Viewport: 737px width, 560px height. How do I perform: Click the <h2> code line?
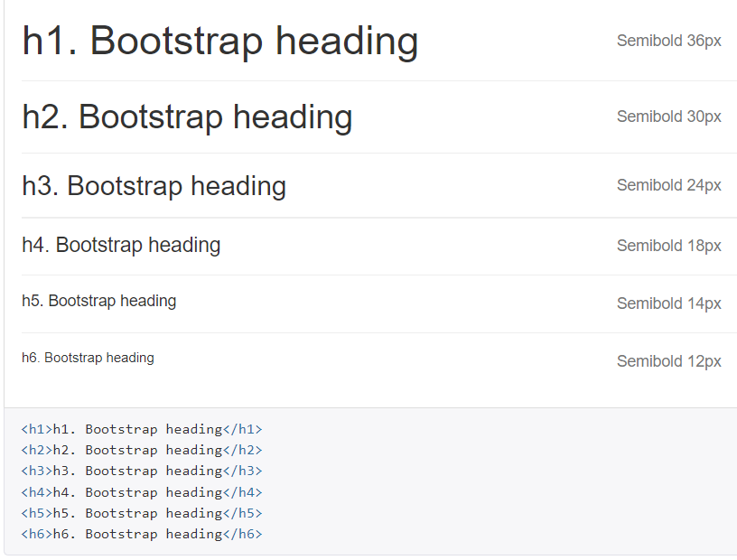pyautogui.click(x=142, y=450)
